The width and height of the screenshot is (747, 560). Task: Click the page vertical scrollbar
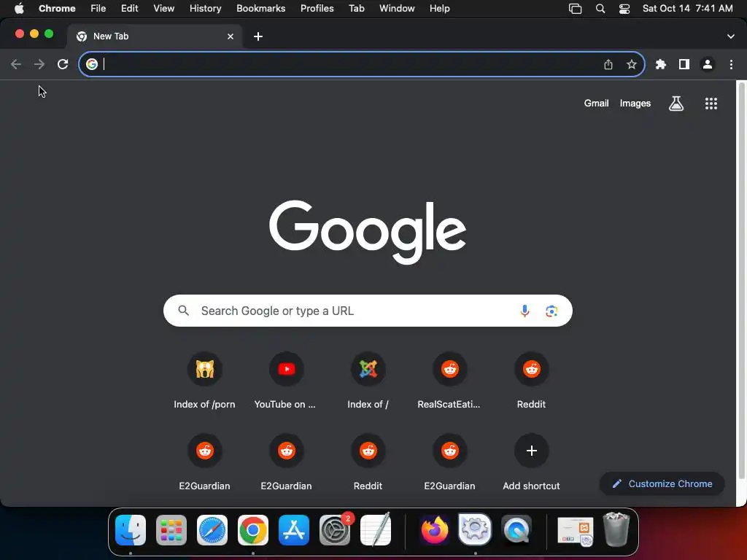(x=741, y=281)
